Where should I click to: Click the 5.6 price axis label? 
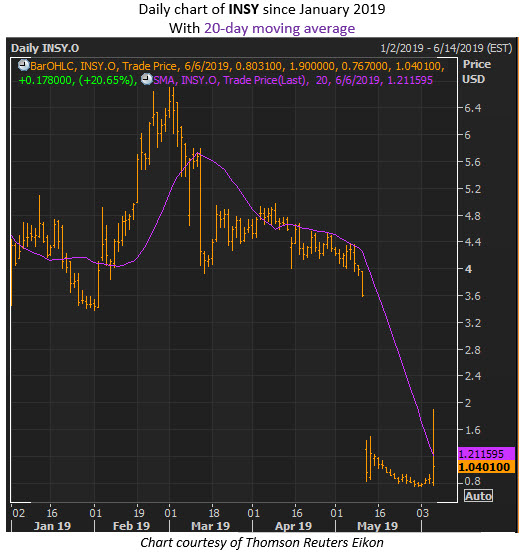[473, 162]
